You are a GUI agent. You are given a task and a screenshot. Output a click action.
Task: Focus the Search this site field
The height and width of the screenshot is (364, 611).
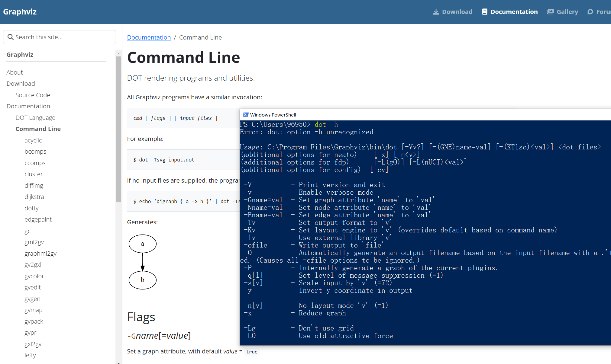63,37
